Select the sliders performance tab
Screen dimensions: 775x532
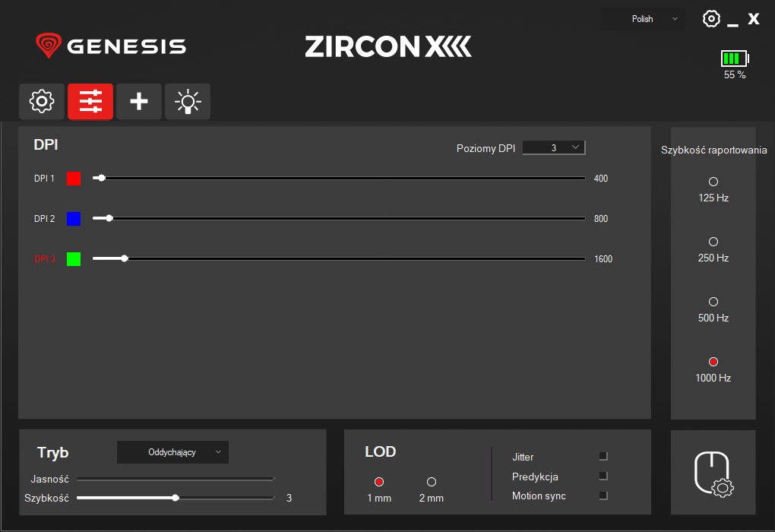point(90,101)
